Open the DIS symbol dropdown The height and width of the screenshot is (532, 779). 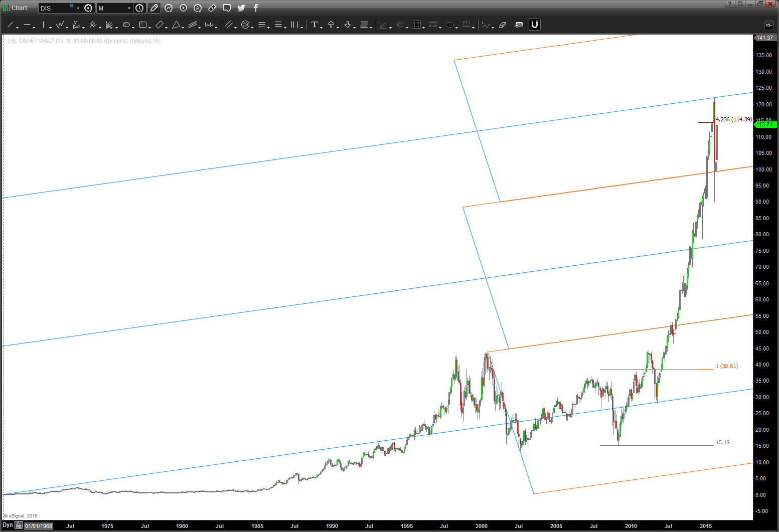78,9
